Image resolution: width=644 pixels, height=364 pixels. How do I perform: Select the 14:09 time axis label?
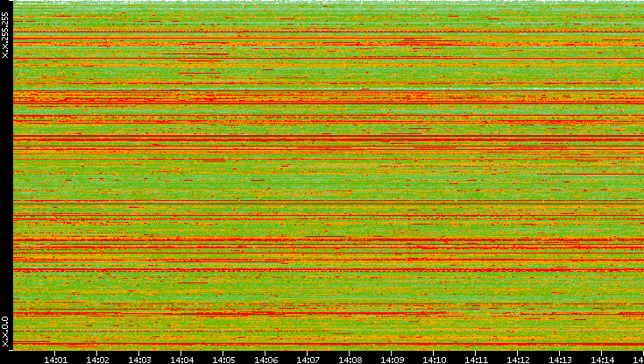tap(392, 360)
